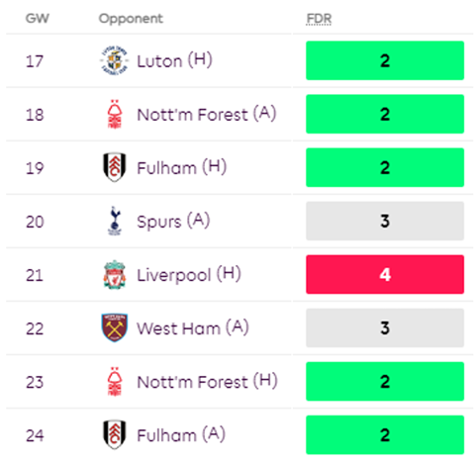476x463 pixels.
Task: Click the FDR column header
Action: point(319,19)
